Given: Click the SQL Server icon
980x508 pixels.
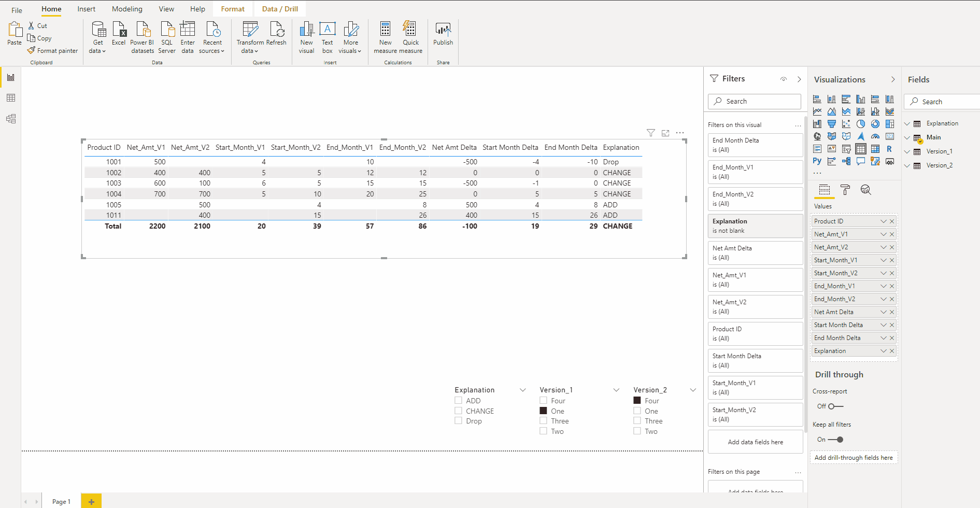Looking at the screenshot, I should click(167, 37).
